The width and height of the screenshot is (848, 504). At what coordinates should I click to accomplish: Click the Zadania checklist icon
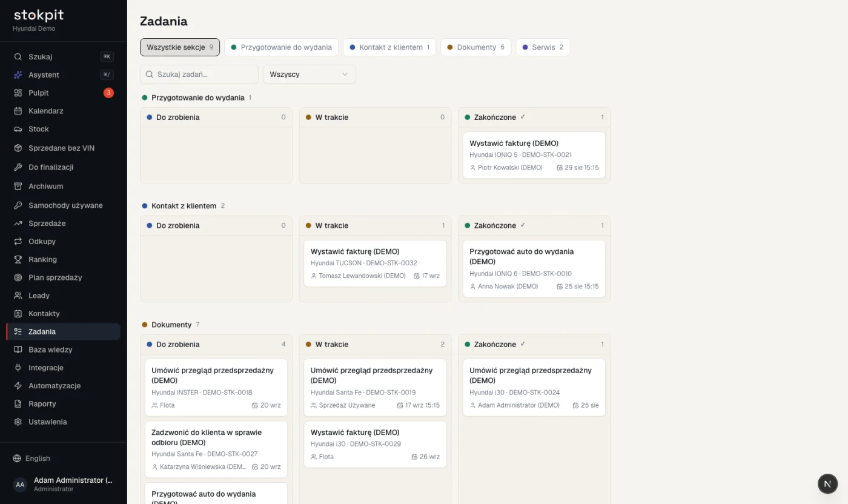click(18, 332)
